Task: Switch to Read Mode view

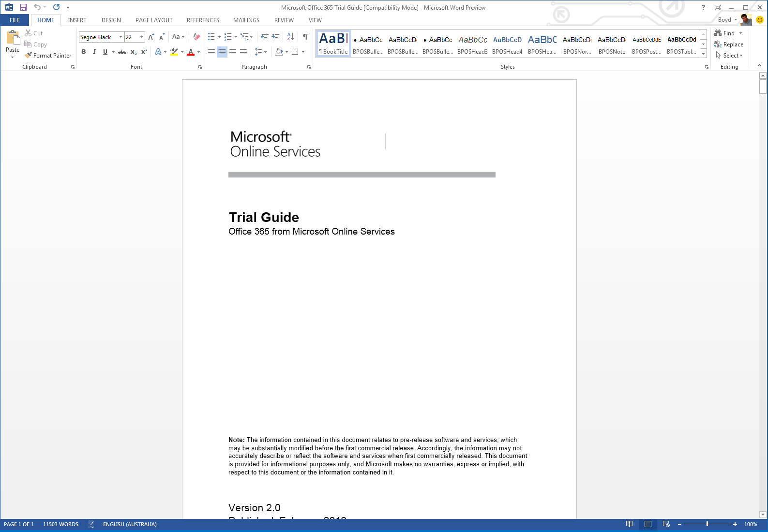Action: 629,524
